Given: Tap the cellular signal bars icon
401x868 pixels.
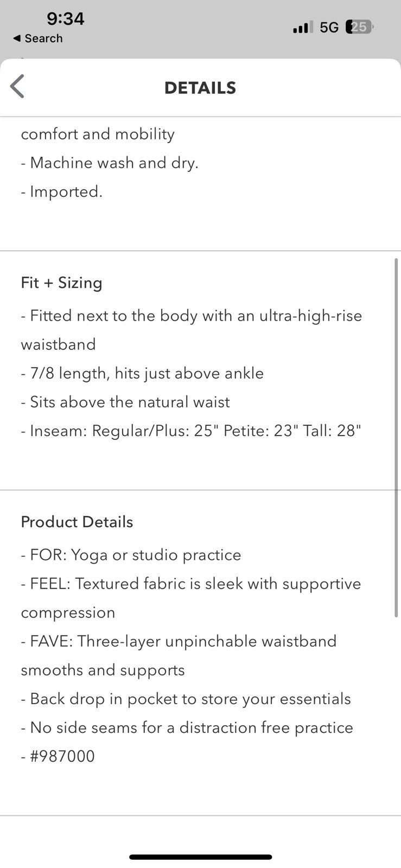Looking at the screenshot, I should pos(302,27).
